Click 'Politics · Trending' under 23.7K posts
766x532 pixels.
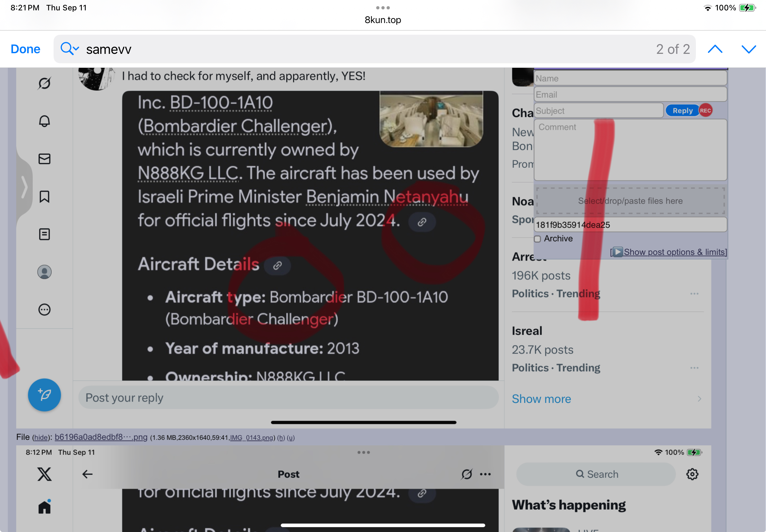pyautogui.click(x=556, y=368)
